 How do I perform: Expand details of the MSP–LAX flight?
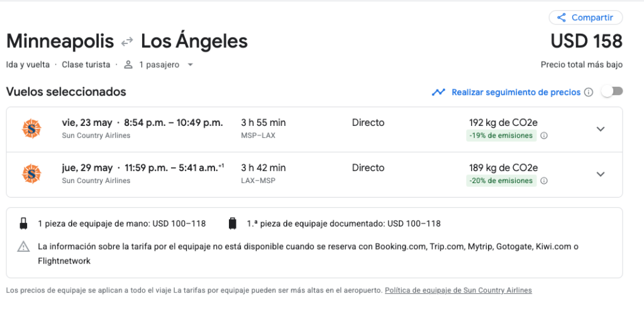[x=601, y=129]
